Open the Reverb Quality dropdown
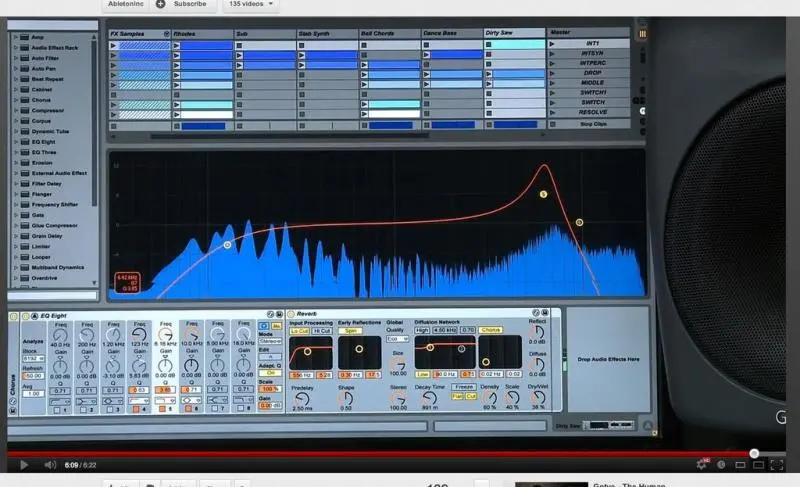 click(397, 339)
